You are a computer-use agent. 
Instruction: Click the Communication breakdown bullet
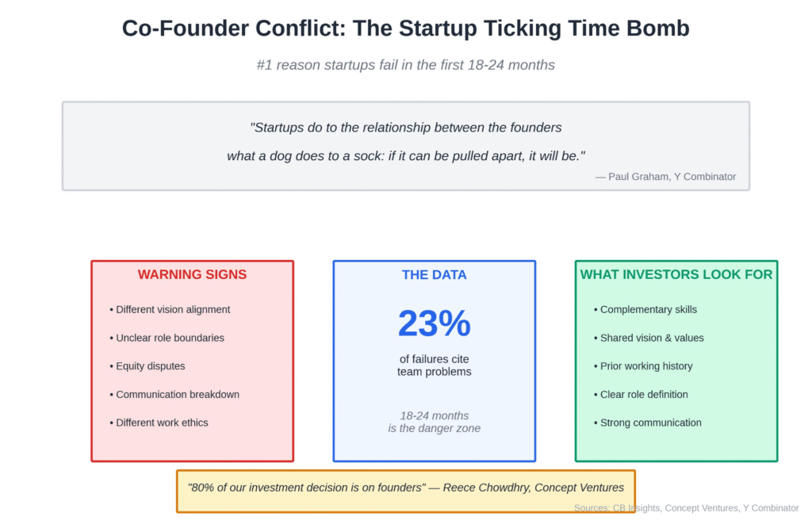178,394
